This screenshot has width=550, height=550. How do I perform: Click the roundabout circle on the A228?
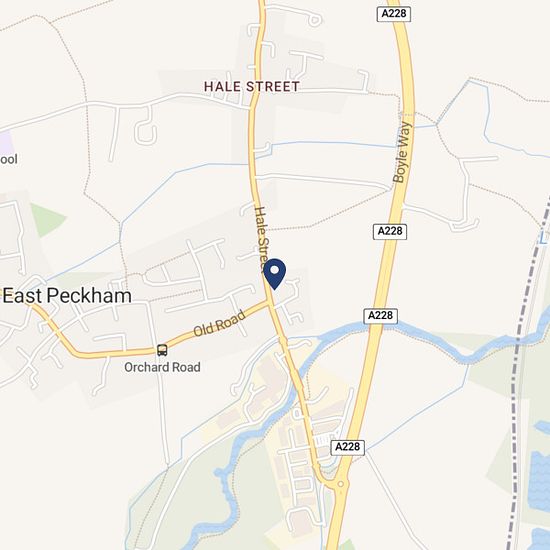pos(340,484)
